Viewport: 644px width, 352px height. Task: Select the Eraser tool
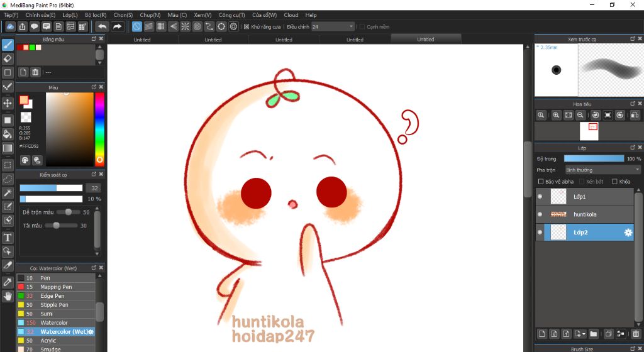tap(8, 58)
